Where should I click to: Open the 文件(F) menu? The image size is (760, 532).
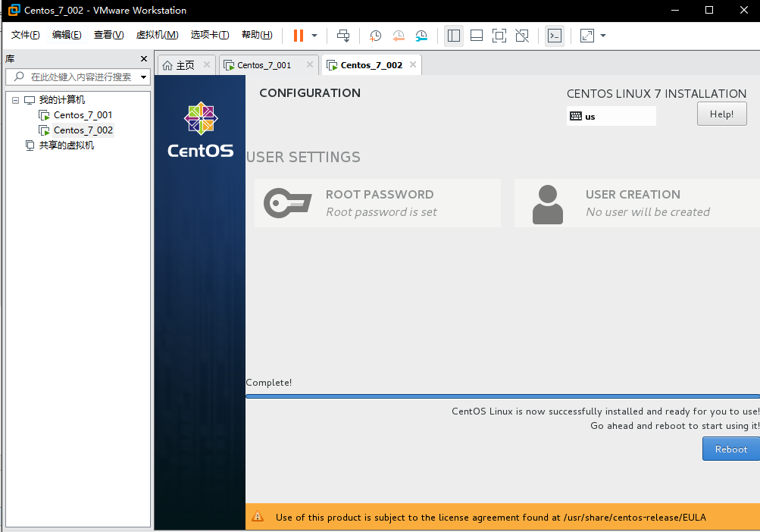click(x=25, y=35)
